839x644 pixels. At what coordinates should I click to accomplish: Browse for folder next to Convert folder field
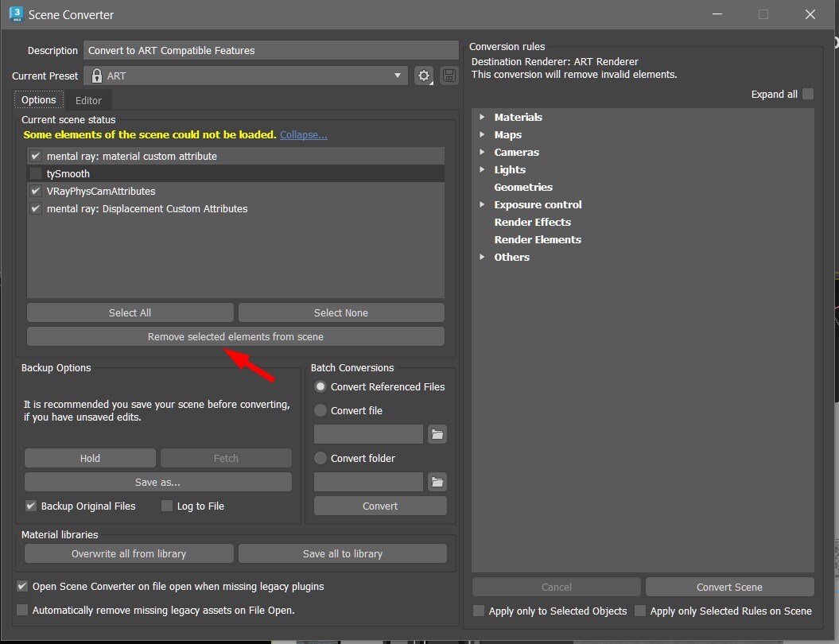[x=437, y=482]
